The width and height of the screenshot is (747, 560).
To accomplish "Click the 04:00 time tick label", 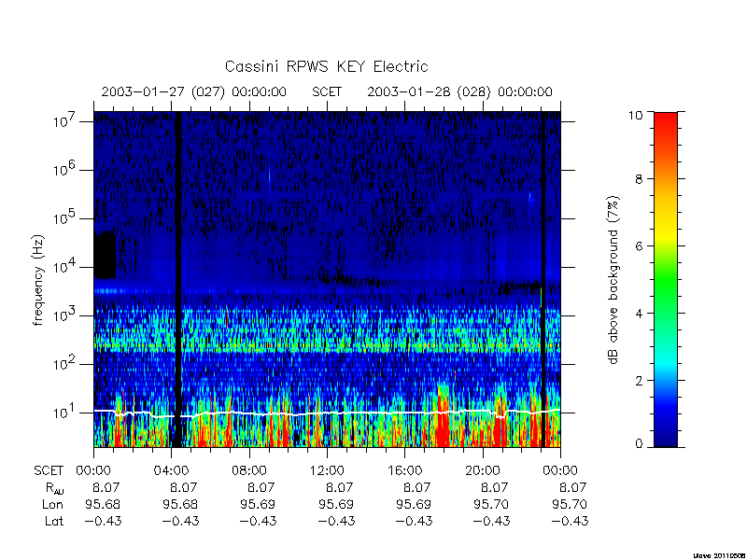I will pos(171,470).
